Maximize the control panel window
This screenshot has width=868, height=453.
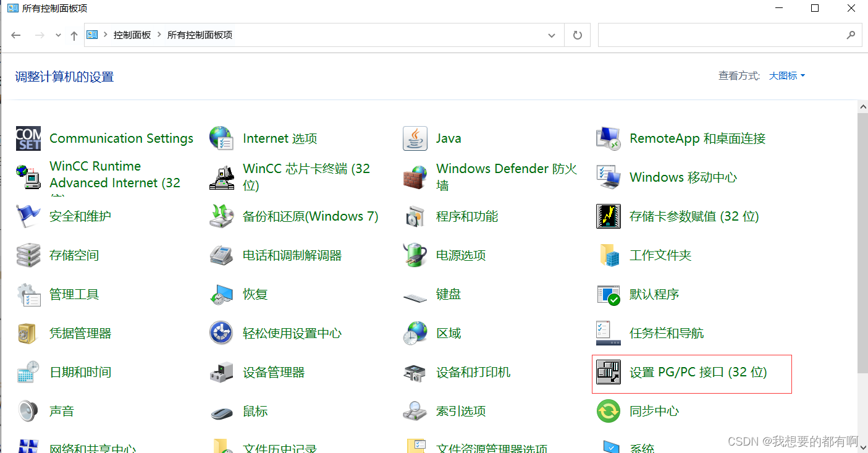[x=815, y=8]
